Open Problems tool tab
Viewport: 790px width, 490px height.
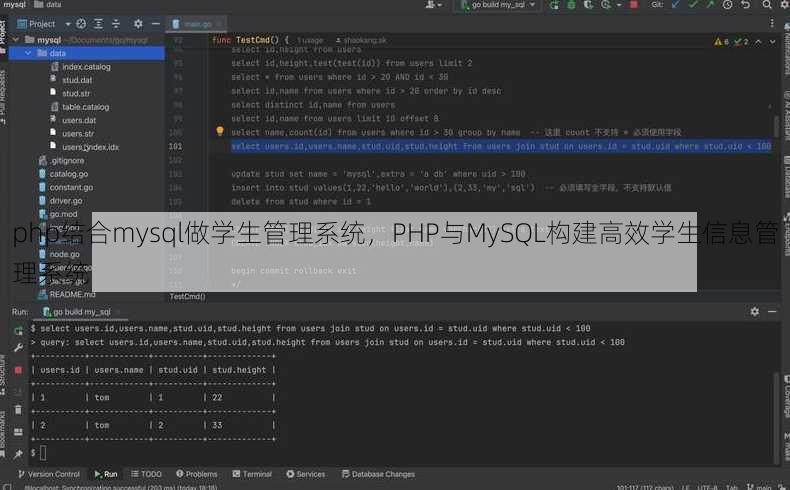tap(196, 474)
